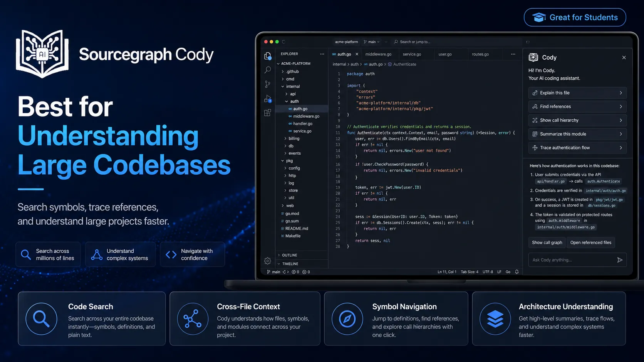Click the 'Open referenced files' button
This screenshot has width=644, height=362.
(x=591, y=242)
